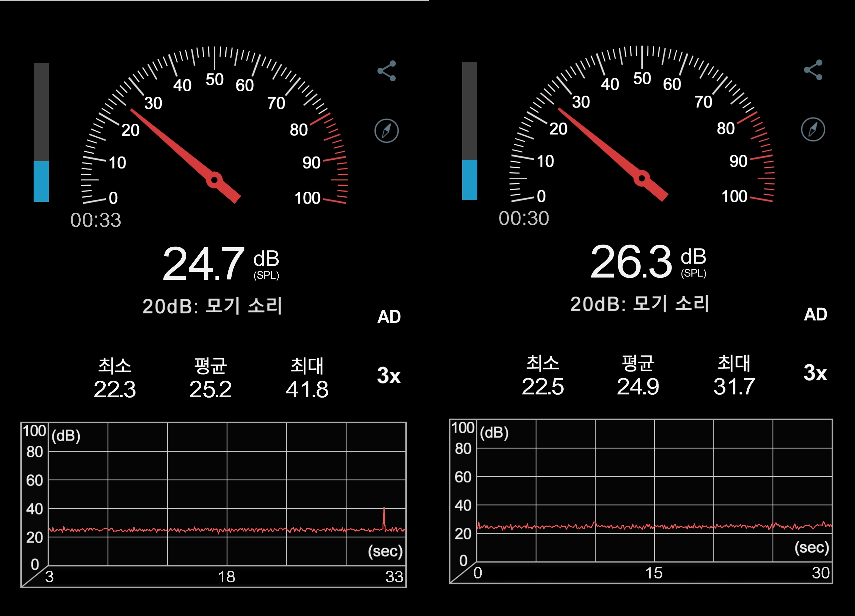855x616 pixels.
Task: Click the minimum value 22.3
Action: tap(115, 389)
